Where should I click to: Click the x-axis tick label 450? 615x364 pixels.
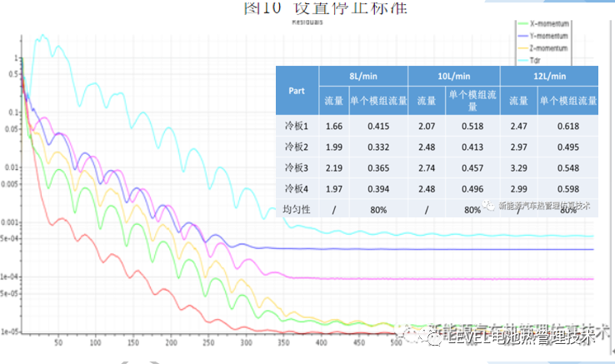click(x=359, y=342)
